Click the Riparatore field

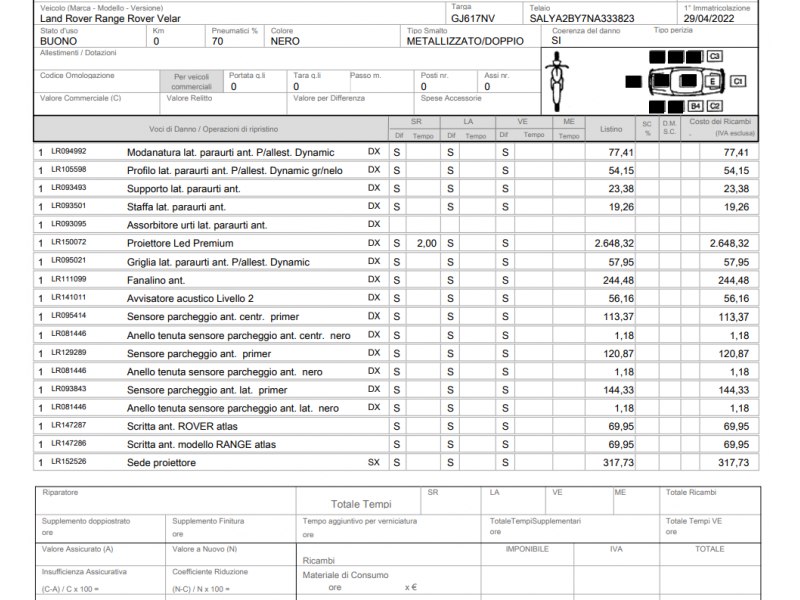(x=165, y=500)
